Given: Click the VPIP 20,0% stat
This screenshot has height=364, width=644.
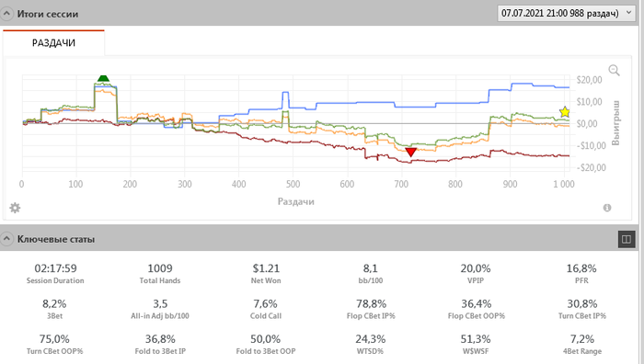Looking at the screenshot, I should pyautogui.click(x=476, y=274).
